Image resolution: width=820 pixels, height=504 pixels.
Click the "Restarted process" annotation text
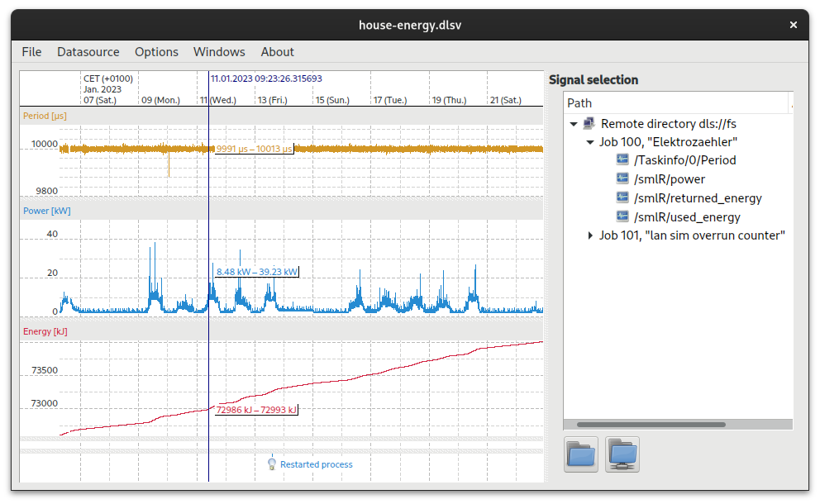point(317,464)
